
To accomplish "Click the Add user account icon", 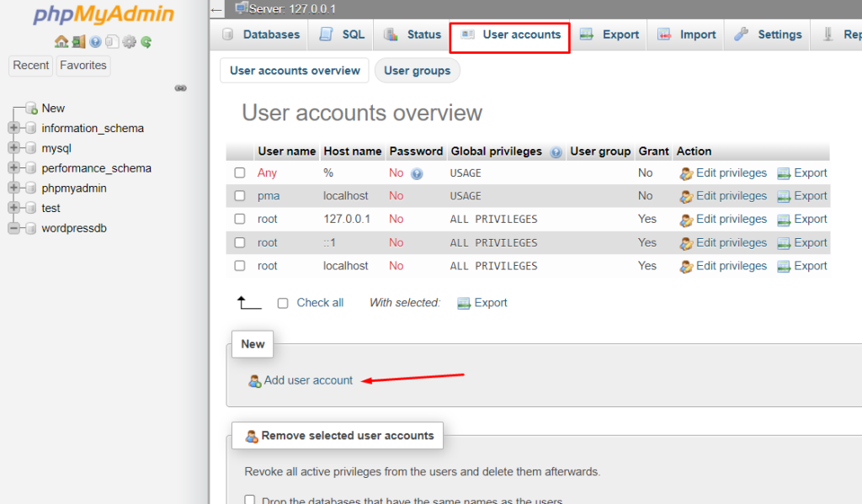I will click(254, 381).
